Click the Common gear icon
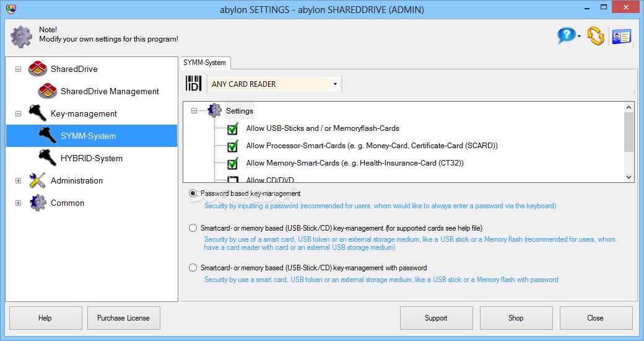Screen dimensions: 644x341 coord(37,202)
